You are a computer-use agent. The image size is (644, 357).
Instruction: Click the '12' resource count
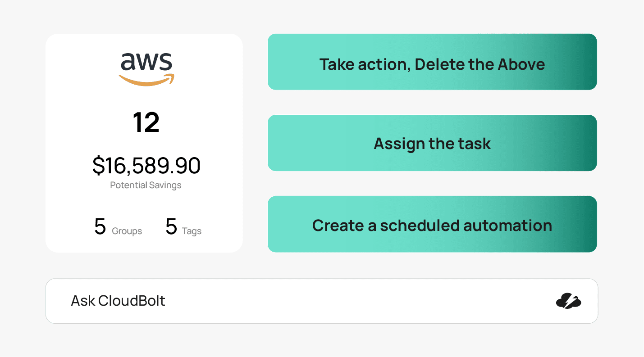tap(145, 122)
